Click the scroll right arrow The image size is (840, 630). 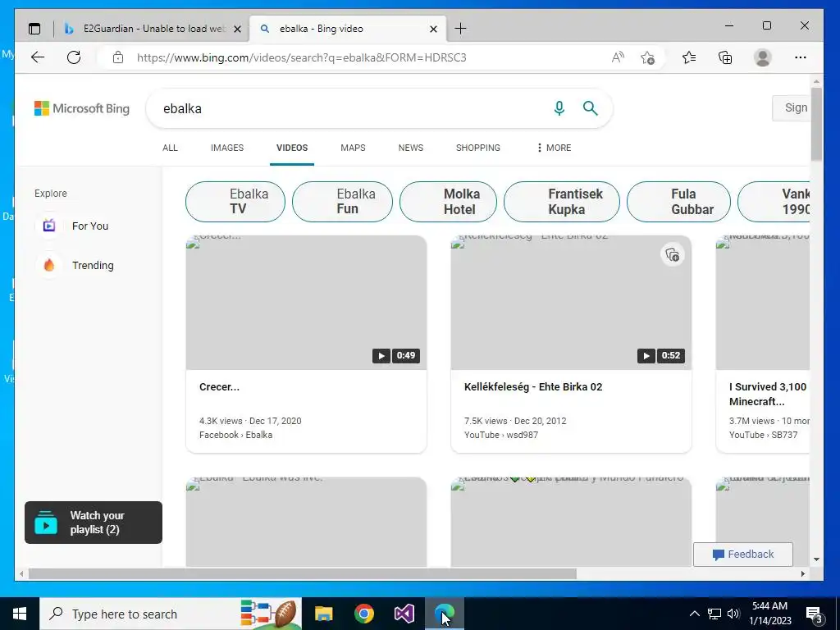pos(803,573)
